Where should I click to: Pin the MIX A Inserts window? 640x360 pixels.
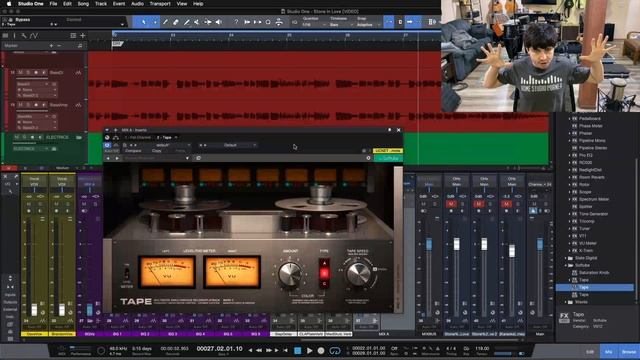[389, 130]
